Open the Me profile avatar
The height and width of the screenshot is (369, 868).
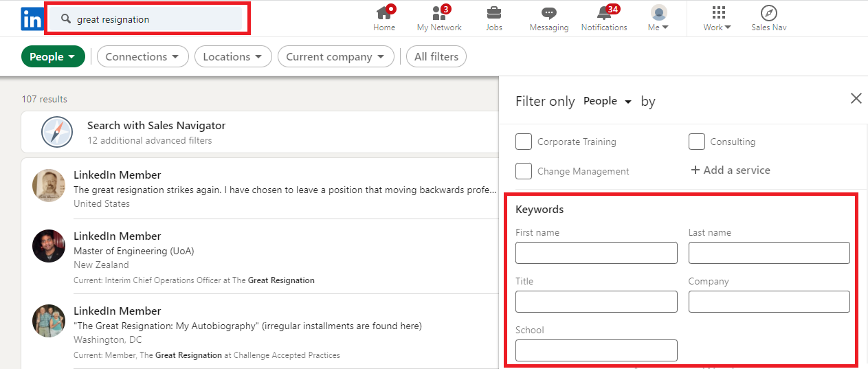coord(658,12)
